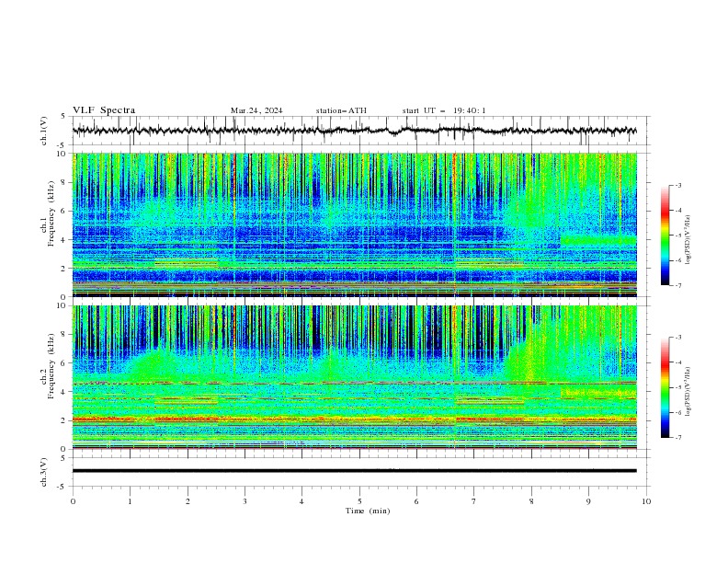
Task: Click the '-7' tick on ch.1 colorbar
Action: tap(677, 285)
